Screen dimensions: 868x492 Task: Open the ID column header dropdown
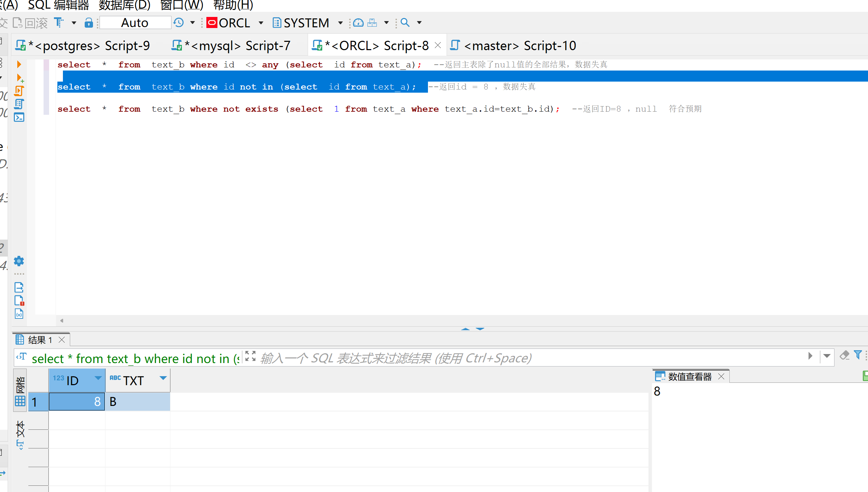tap(98, 378)
